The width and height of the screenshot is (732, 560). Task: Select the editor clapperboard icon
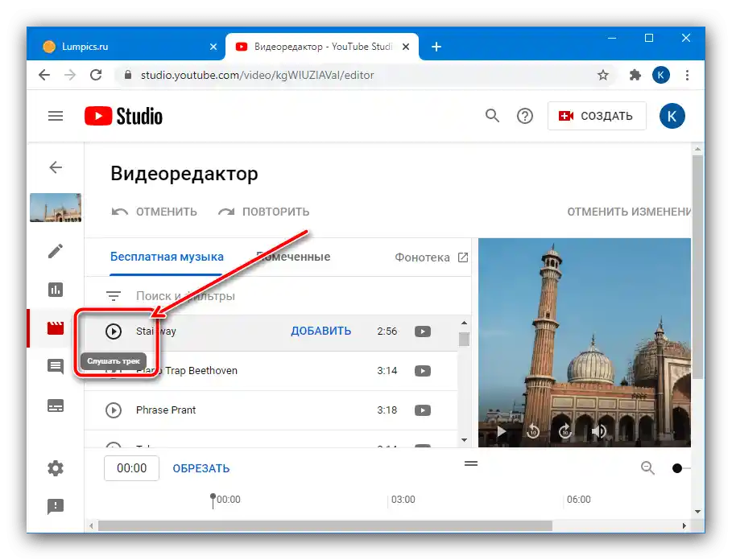[x=56, y=328]
